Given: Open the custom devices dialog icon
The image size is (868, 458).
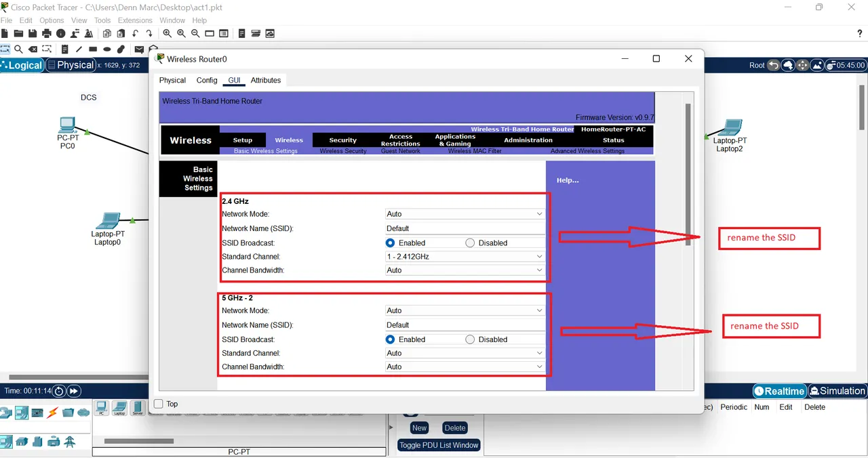Looking at the screenshot, I should point(256,33).
